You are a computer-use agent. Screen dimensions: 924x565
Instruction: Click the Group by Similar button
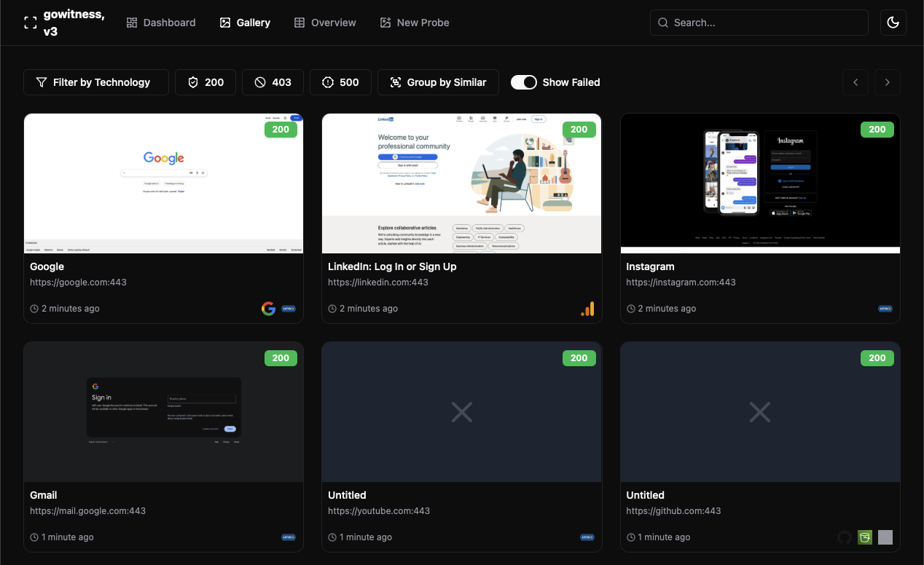[438, 82]
